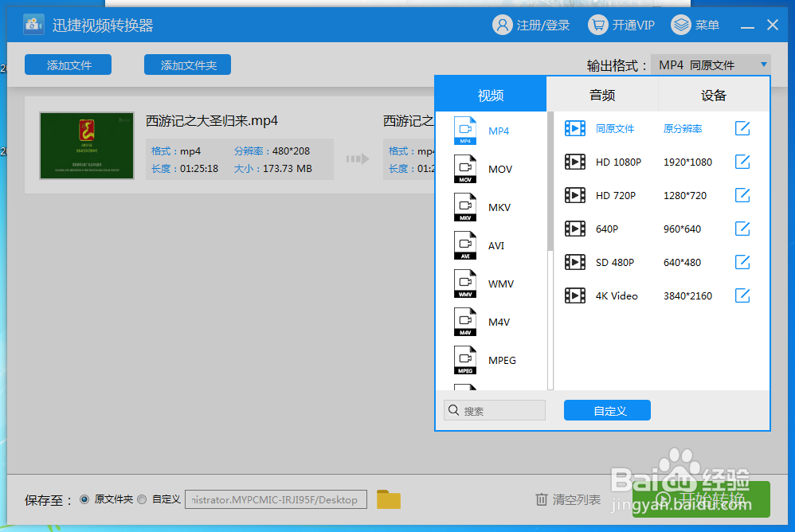The width and height of the screenshot is (795, 532).
Task: Select the 原文件夹 save location radio
Action: [84, 500]
